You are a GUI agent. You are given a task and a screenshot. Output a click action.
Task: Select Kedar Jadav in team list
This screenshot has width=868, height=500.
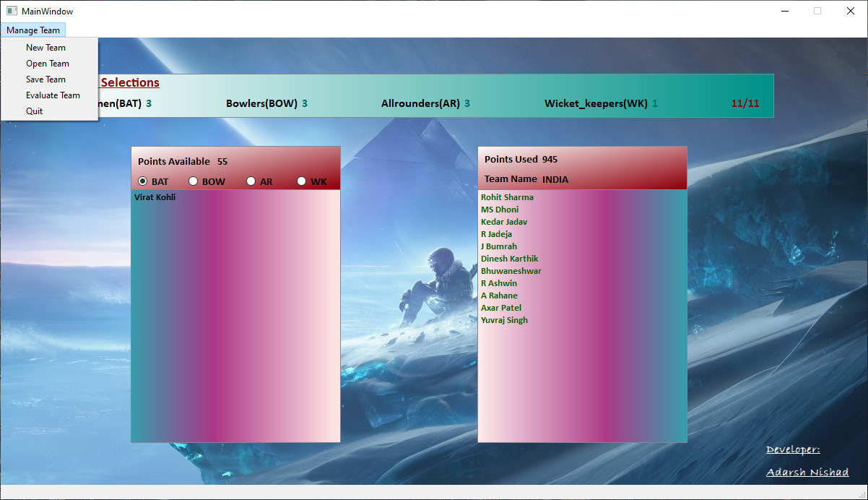(x=582, y=222)
